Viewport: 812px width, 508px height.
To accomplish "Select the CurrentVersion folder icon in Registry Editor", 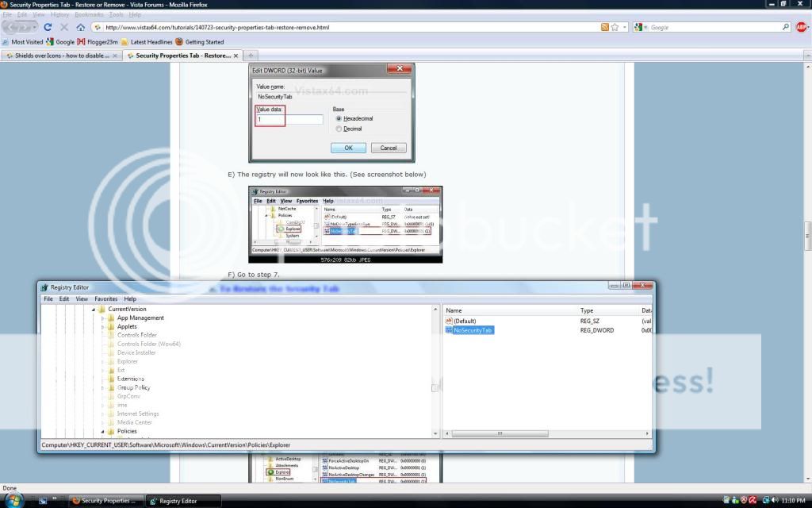I will click(x=101, y=309).
